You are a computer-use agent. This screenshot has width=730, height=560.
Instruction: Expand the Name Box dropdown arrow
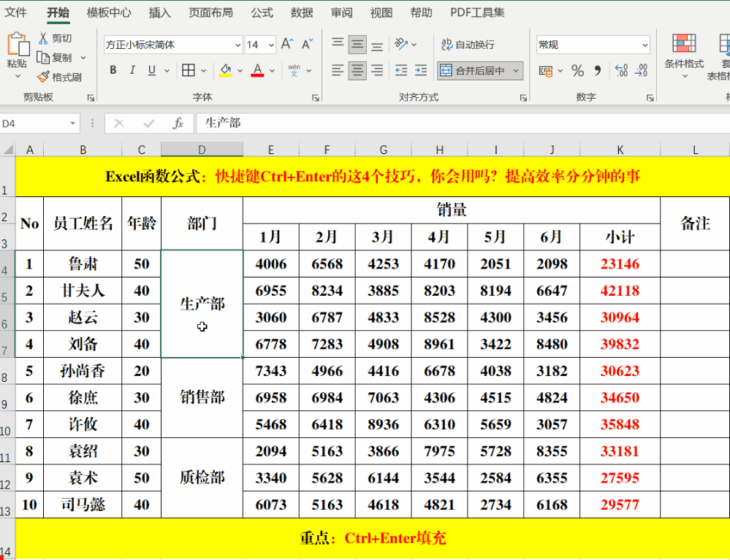[72, 123]
